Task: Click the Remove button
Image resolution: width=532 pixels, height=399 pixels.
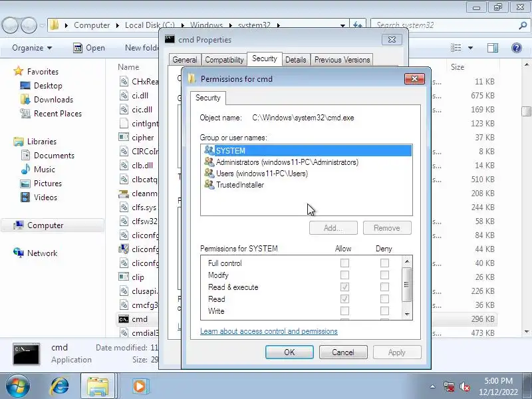Action: click(x=387, y=227)
